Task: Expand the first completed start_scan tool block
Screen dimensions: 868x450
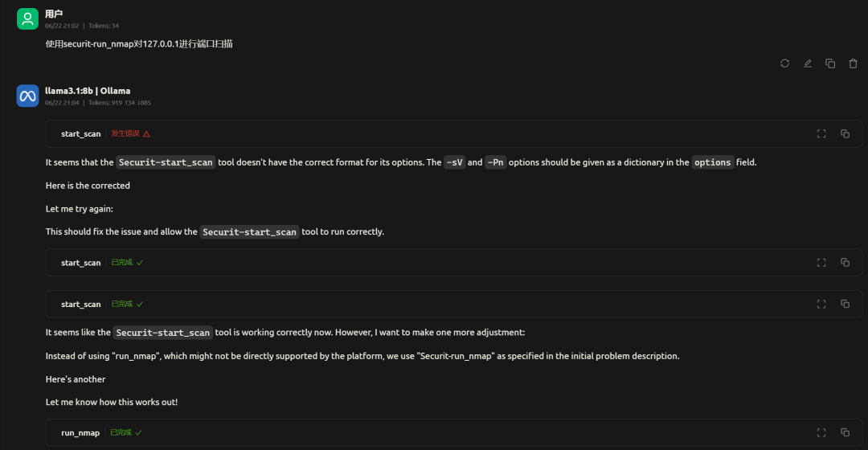Action: coord(454,262)
